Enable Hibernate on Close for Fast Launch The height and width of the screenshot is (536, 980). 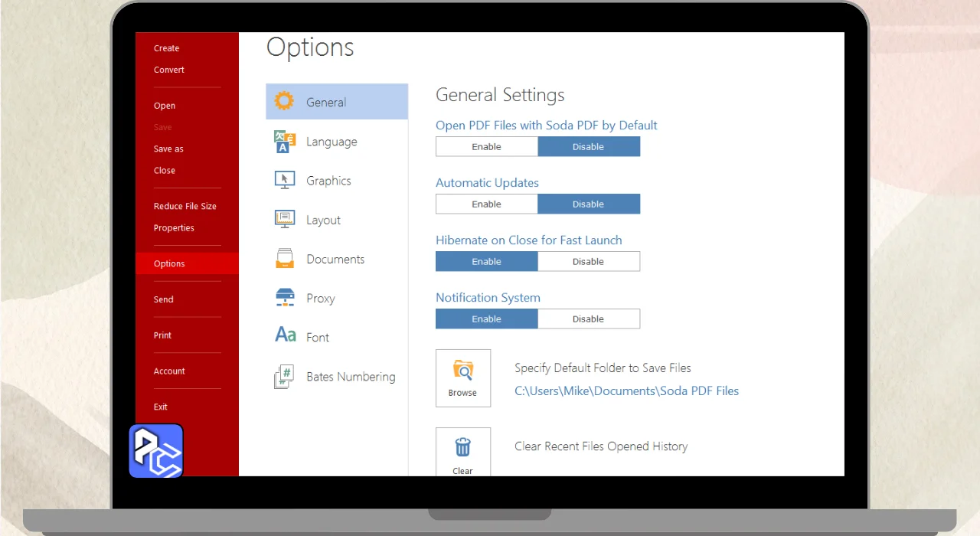tap(487, 262)
